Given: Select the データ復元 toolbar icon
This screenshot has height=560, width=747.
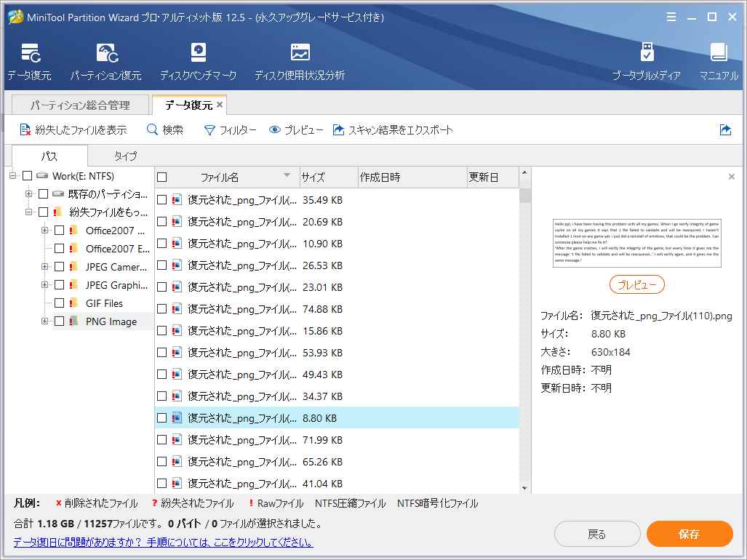Looking at the screenshot, I should (30, 58).
